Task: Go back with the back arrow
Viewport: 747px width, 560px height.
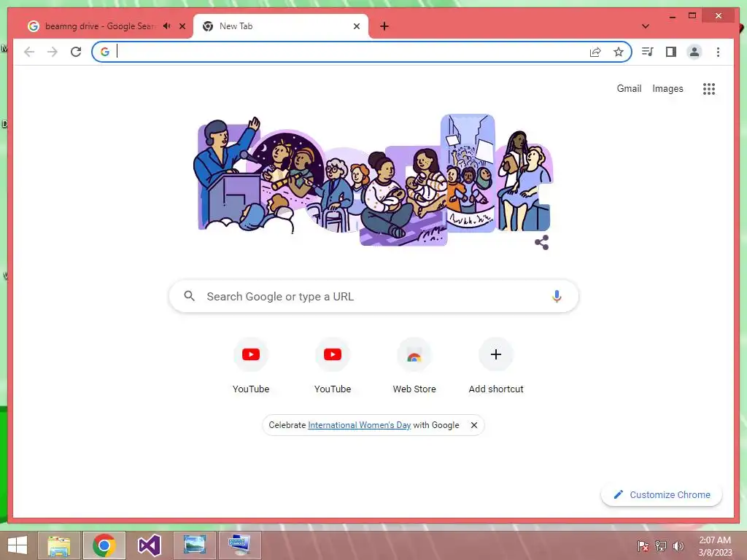Action: tap(29, 52)
